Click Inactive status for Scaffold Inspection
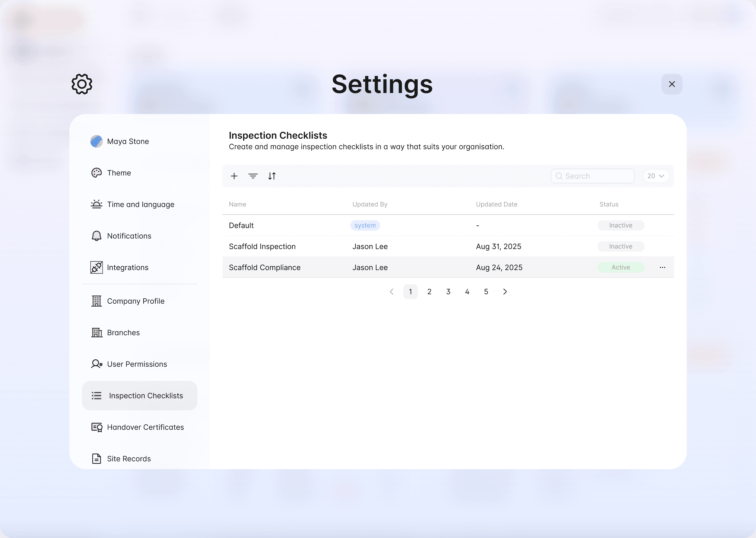 (x=621, y=246)
